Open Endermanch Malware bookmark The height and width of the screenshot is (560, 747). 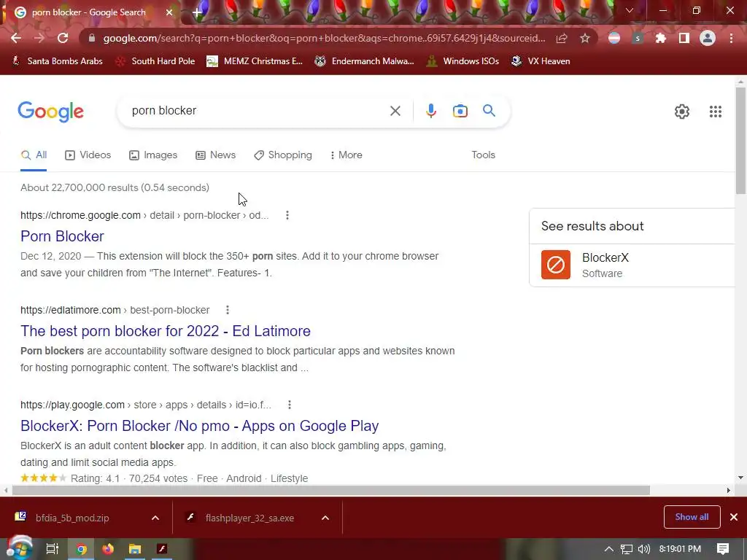(x=365, y=61)
